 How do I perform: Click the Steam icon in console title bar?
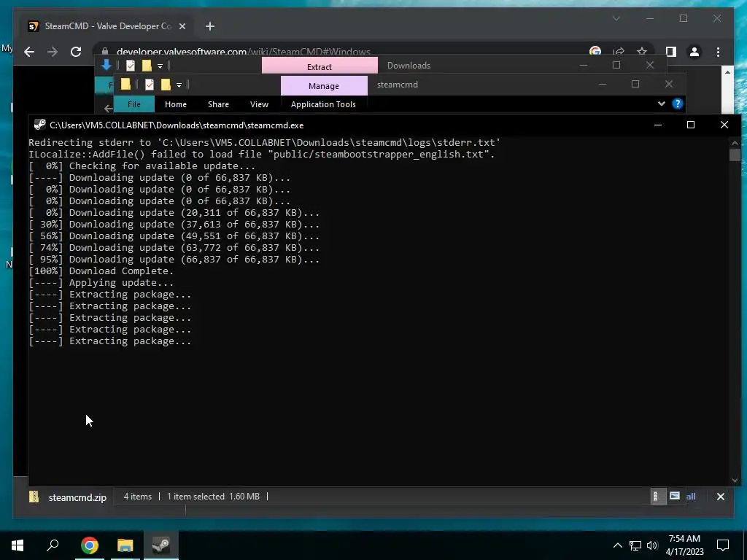tap(39, 125)
